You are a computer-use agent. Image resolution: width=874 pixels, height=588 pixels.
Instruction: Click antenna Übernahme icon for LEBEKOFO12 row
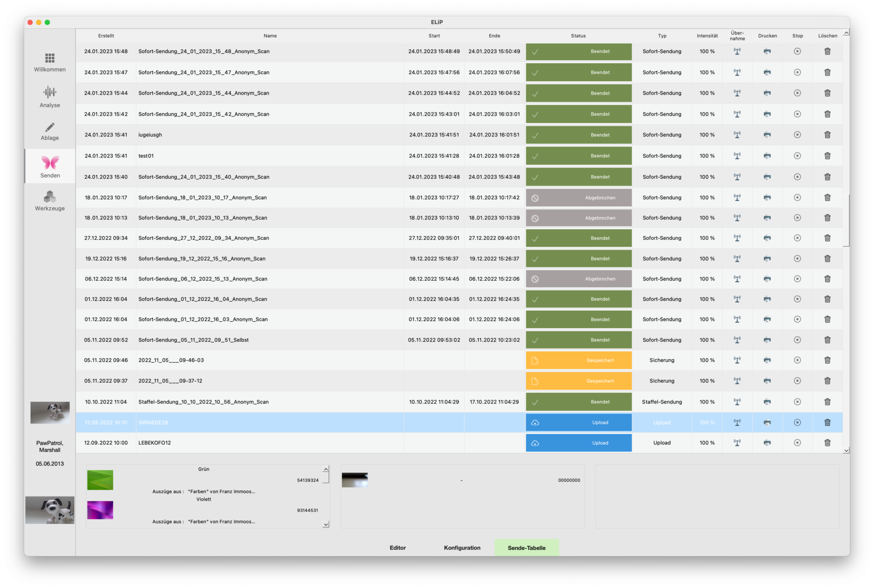click(737, 443)
